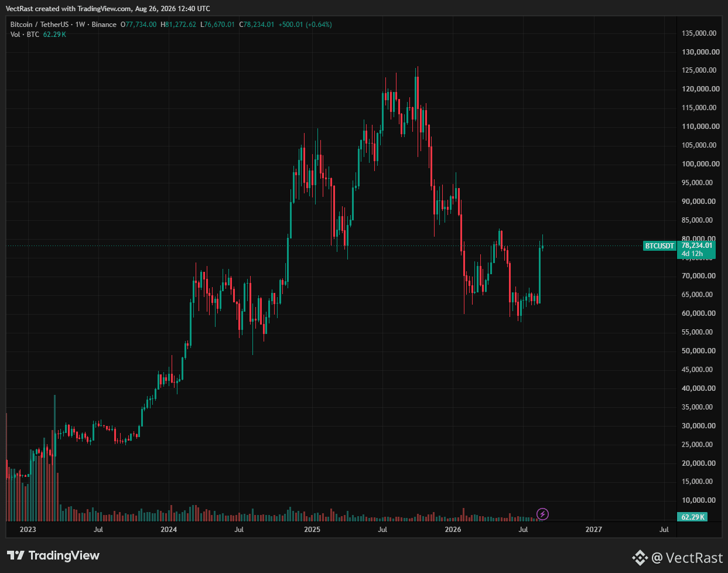This screenshot has width=728, height=573.
Task: Click the 115,000.00 price axis label
Action: click(699, 108)
